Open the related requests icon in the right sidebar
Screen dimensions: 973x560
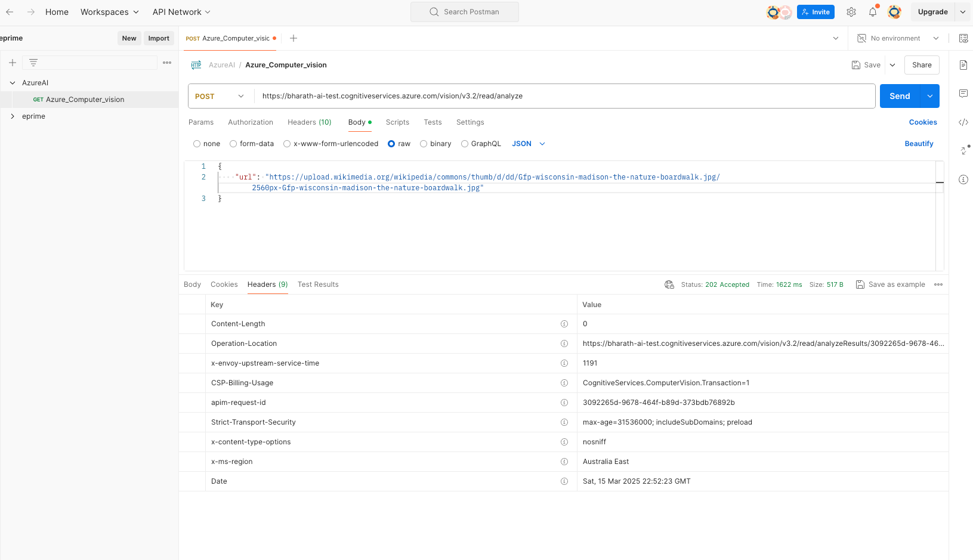[965, 150]
